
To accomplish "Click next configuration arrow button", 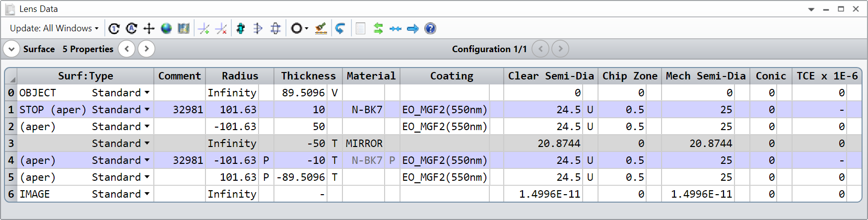I will pos(560,49).
